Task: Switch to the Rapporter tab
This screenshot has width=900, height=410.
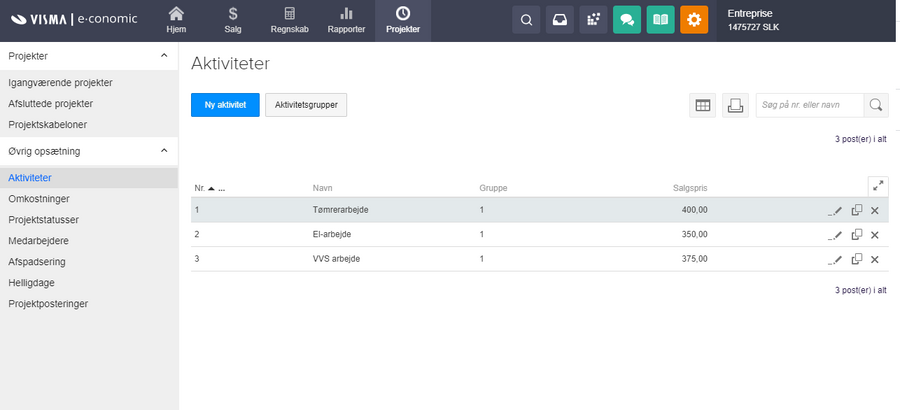Action: (346, 21)
